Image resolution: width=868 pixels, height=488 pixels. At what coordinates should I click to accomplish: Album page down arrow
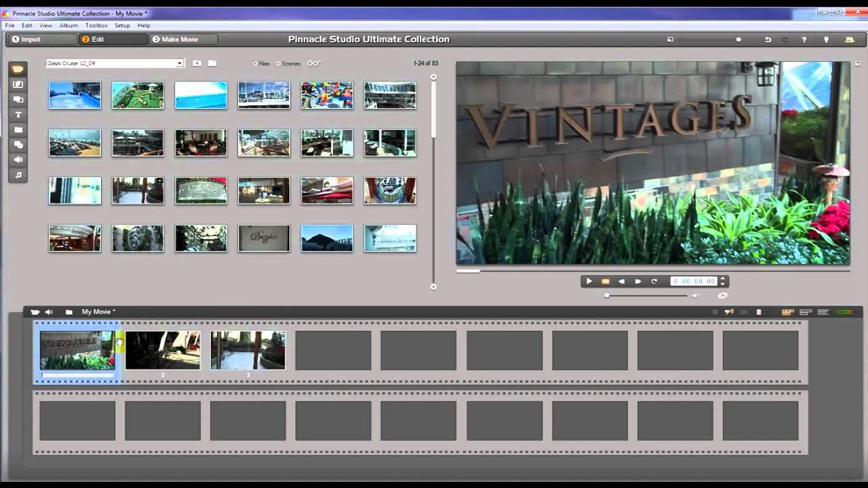433,287
